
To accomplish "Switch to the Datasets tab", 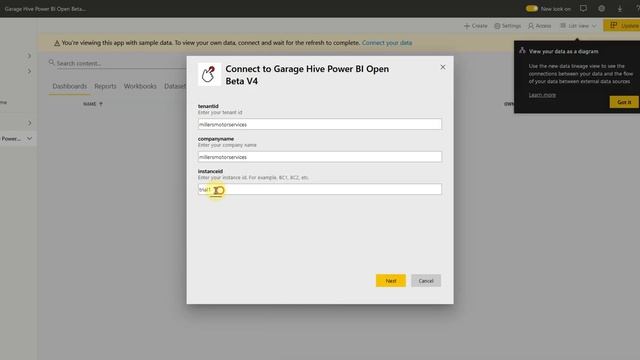I will point(175,86).
